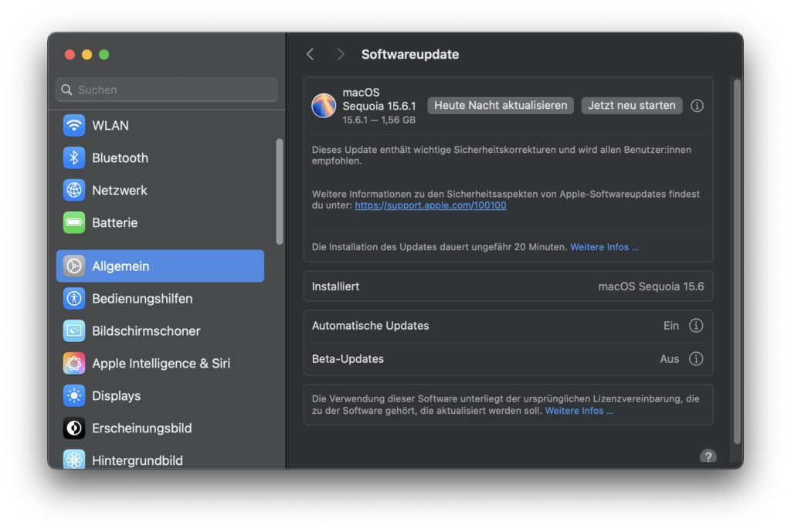Open Bluetooth settings from the sidebar
791x532 pixels.
point(120,158)
